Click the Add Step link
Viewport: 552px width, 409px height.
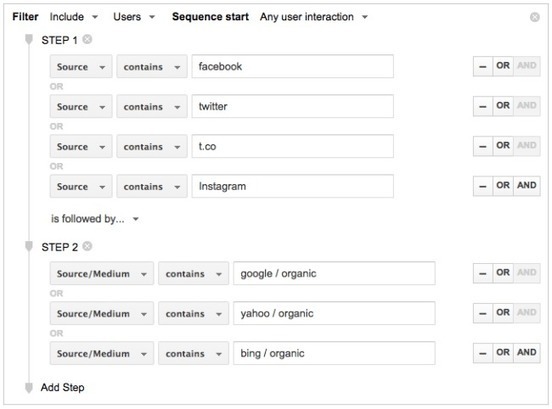point(62,388)
